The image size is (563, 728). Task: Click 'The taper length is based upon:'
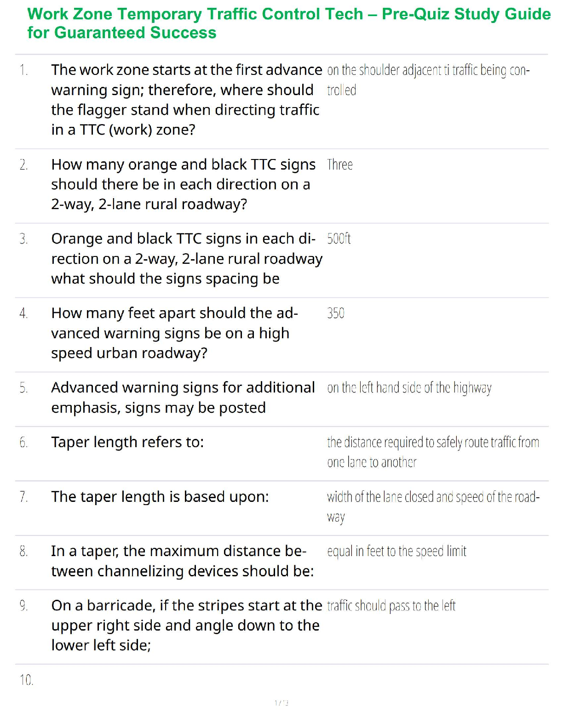pos(160,497)
